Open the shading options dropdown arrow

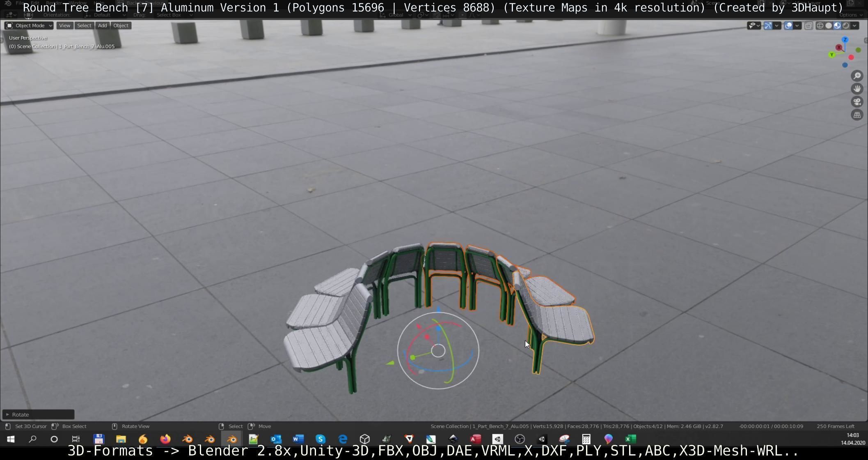(854, 25)
